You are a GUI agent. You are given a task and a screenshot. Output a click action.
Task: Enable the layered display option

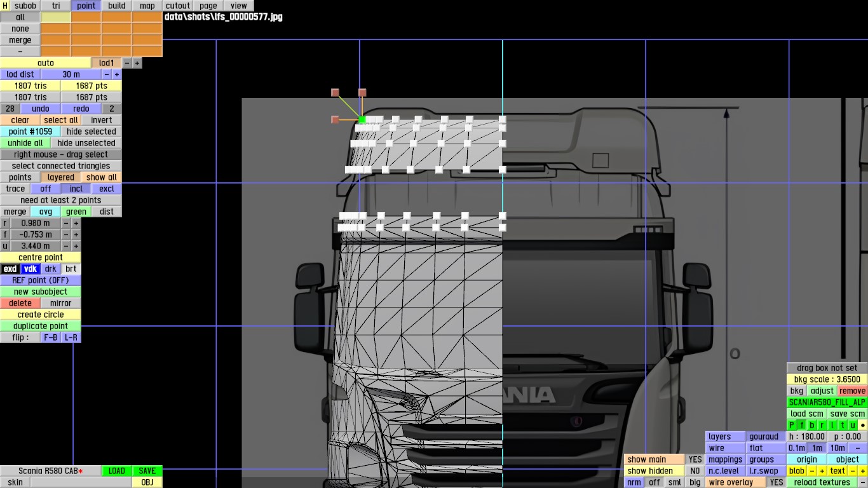coord(61,177)
